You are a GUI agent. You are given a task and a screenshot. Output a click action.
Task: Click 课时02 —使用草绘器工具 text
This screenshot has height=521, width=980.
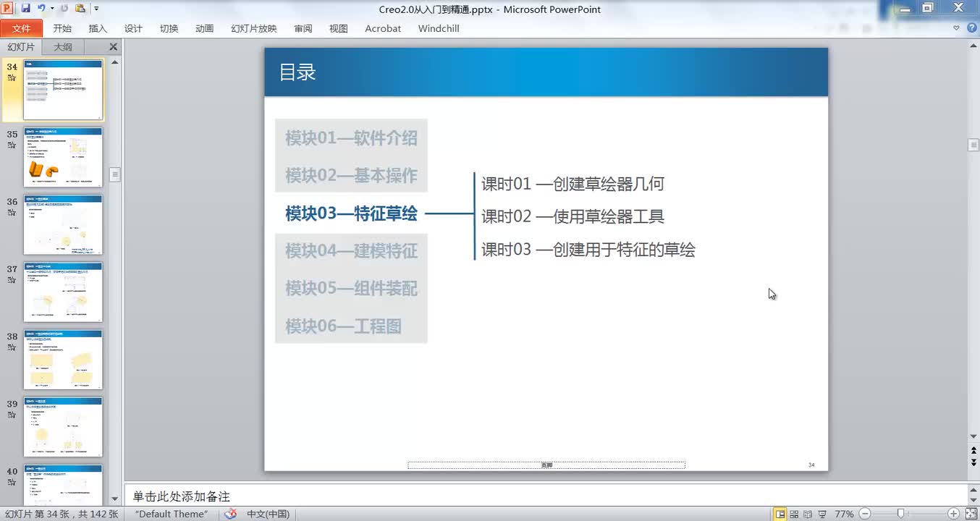[573, 216]
